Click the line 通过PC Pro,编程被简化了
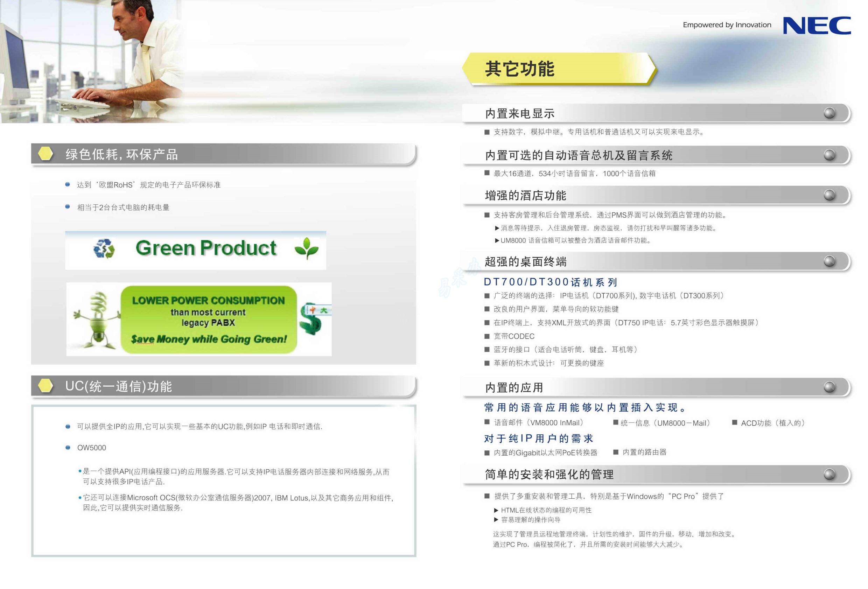The width and height of the screenshot is (868, 589). pos(589,545)
